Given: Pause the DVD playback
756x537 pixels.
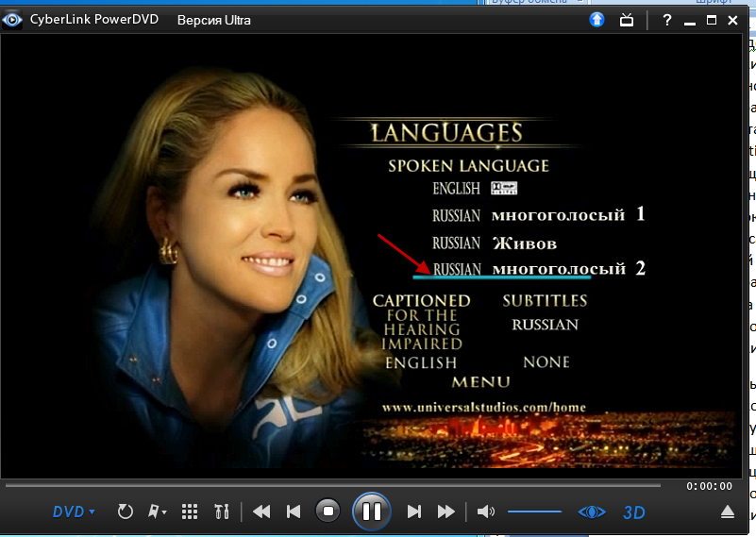Looking at the screenshot, I should coord(371,511).
